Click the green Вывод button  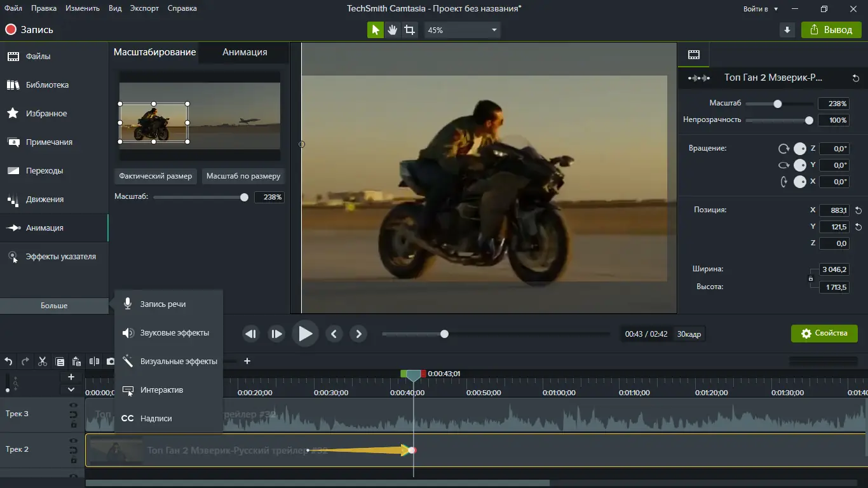tap(831, 29)
